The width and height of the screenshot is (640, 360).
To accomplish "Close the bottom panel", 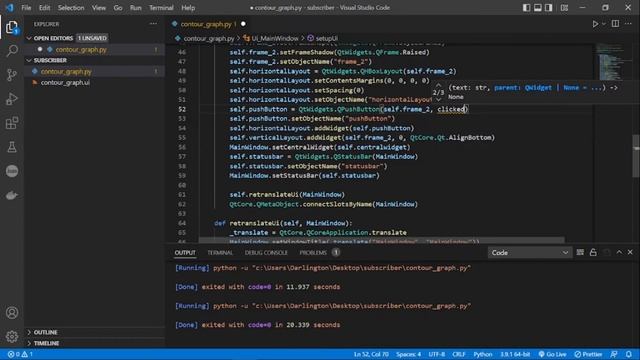I will (x=630, y=253).
